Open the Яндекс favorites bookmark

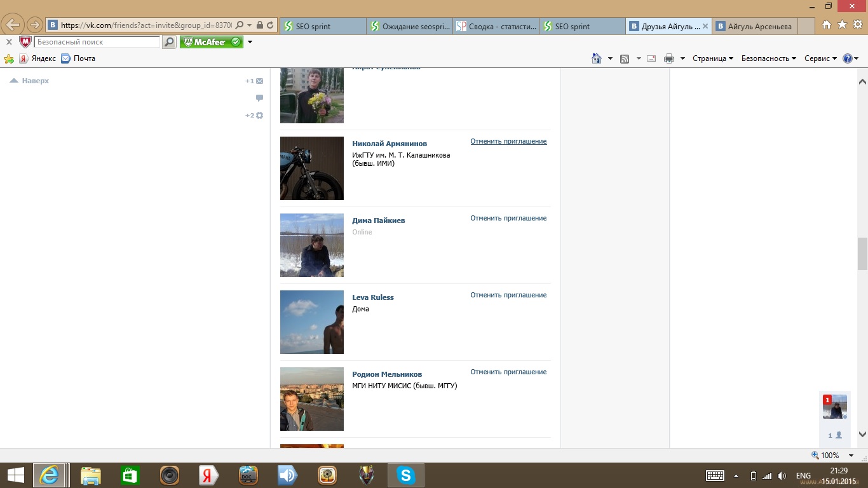tap(37, 58)
